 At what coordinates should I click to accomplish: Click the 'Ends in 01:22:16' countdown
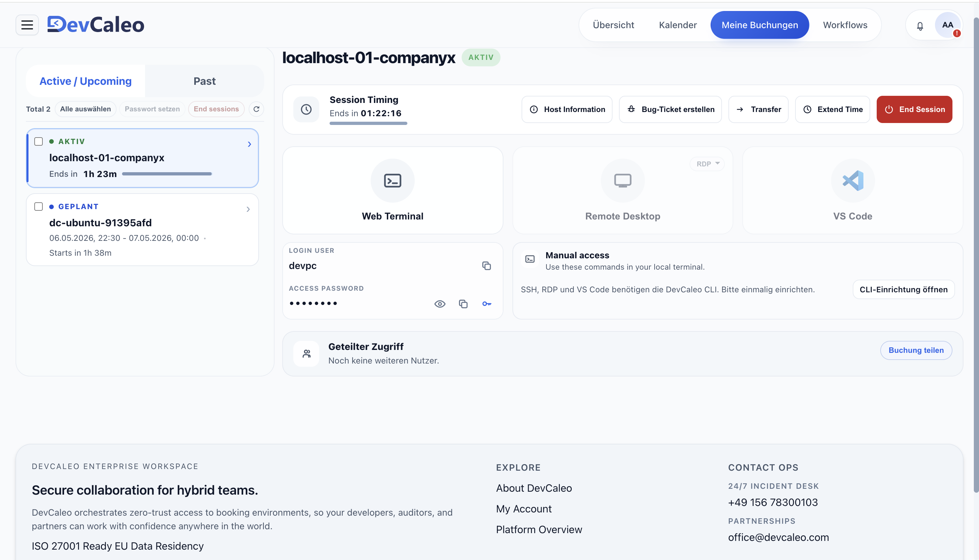[x=366, y=113]
